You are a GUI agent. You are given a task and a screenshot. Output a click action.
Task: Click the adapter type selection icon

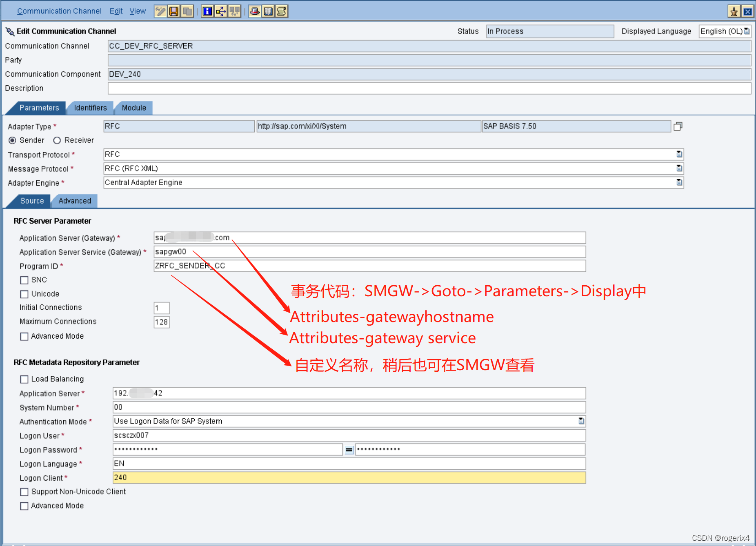[678, 127]
